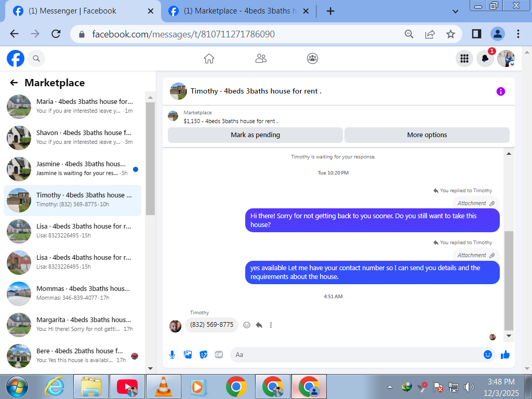Switch to the Messenger | Facebook tab
Screen dimensions: 532x399
point(81,11)
